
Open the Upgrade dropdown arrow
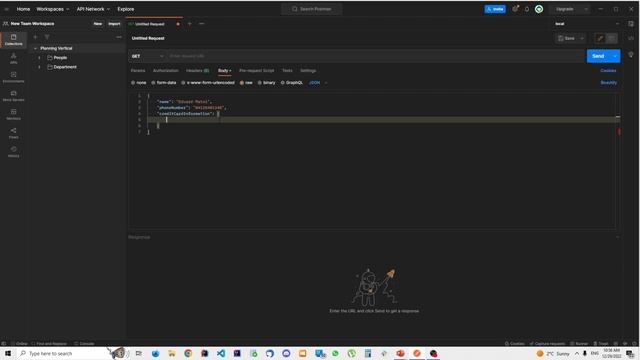[586, 9]
